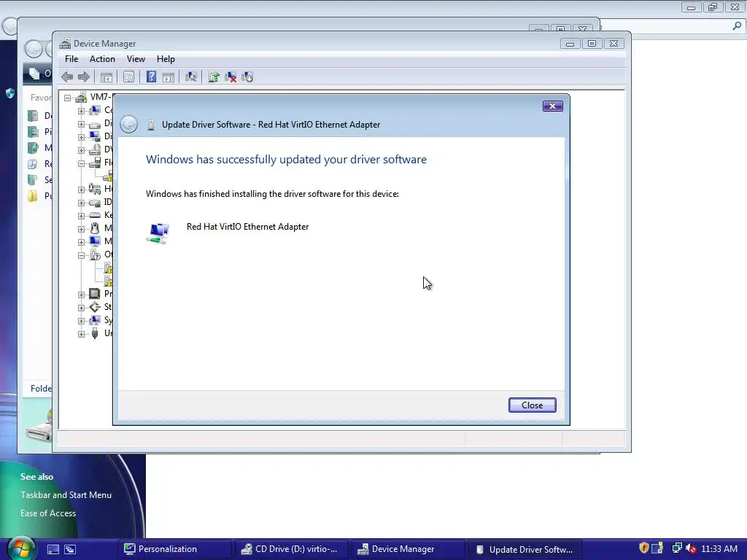
Task: Open the Action menu in Device Manager
Action: tap(102, 59)
